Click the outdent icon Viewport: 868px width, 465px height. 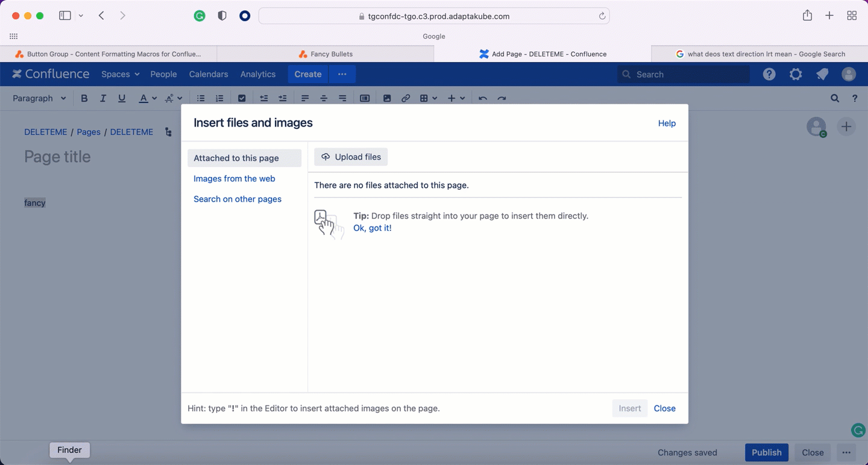click(x=264, y=98)
